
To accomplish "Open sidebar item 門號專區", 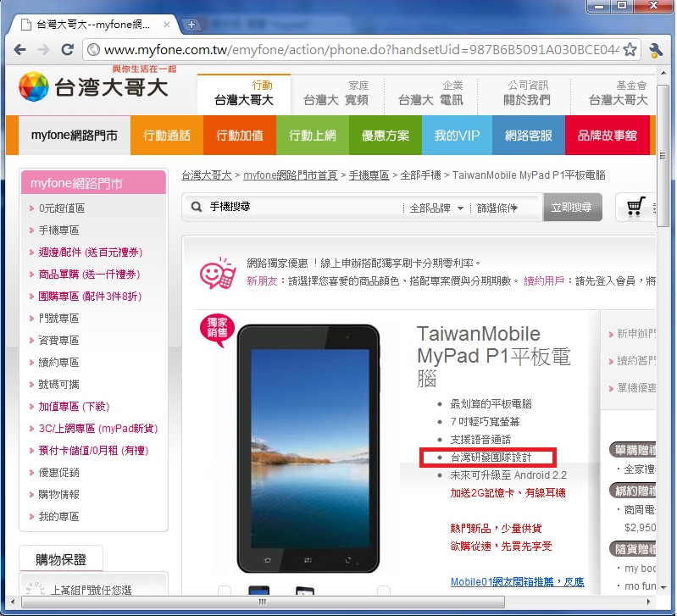I will (x=58, y=319).
